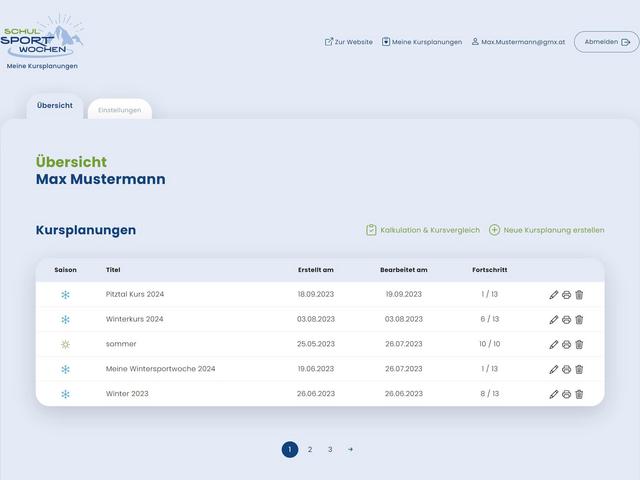Open account Max.Mustermann@gmx.at
The width and height of the screenshot is (640, 480).
click(x=518, y=42)
